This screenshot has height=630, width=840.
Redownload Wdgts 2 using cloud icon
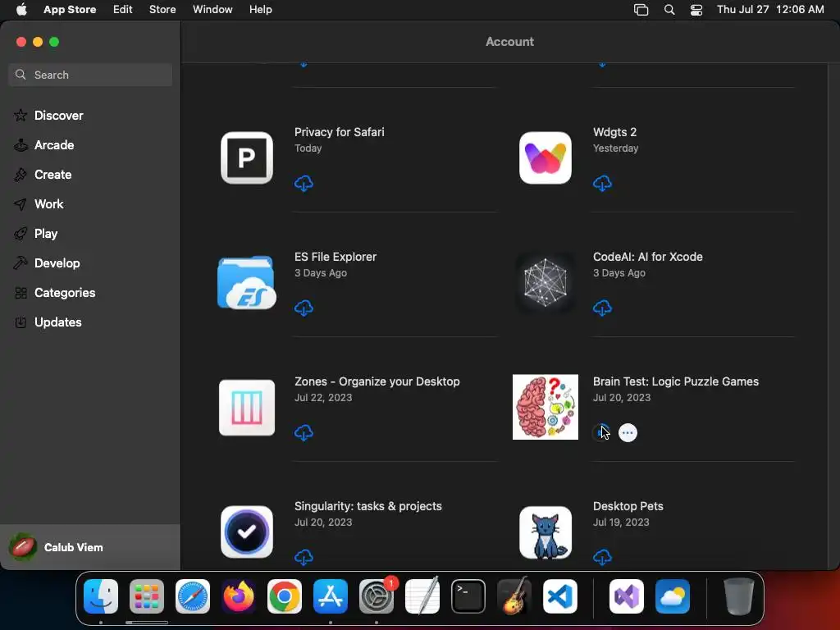pyautogui.click(x=602, y=183)
